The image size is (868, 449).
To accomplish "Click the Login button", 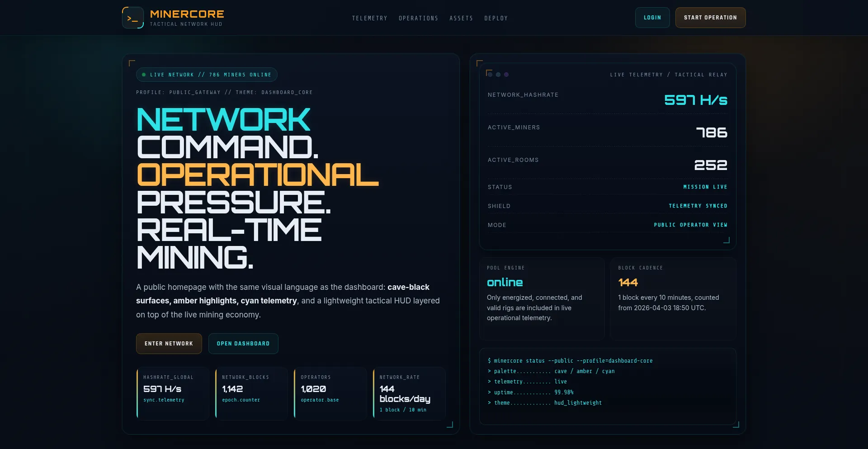I will click(x=652, y=18).
